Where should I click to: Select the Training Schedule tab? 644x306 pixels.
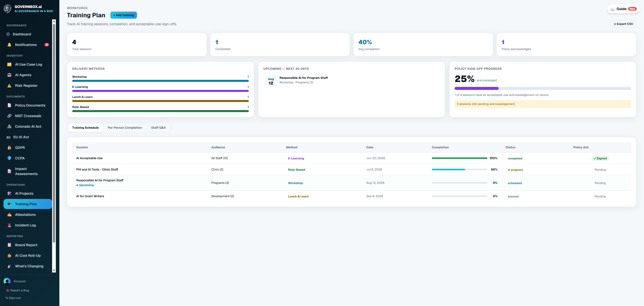(85, 128)
